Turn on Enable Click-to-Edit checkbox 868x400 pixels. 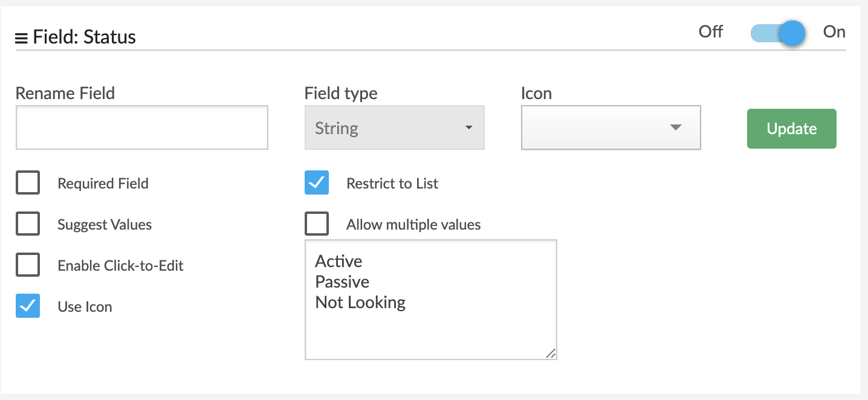tap(28, 265)
